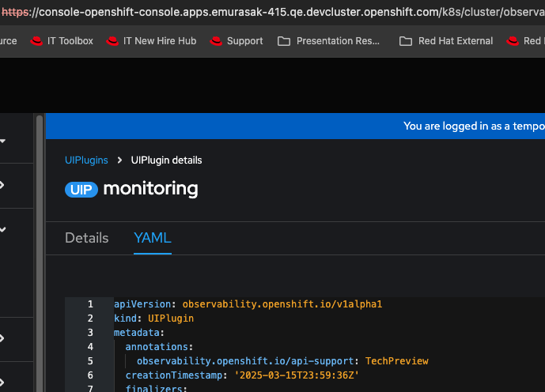The width and height of the screenshot is (545, 392).
Task: Collapse the expanded sidebar section chevron
Action: tap(3, 230)
